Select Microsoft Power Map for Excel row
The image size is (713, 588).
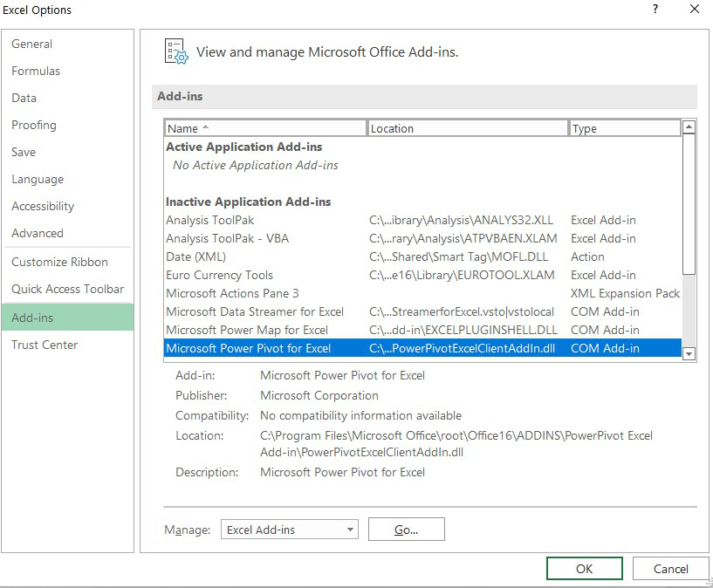click(x=422, y=330)
